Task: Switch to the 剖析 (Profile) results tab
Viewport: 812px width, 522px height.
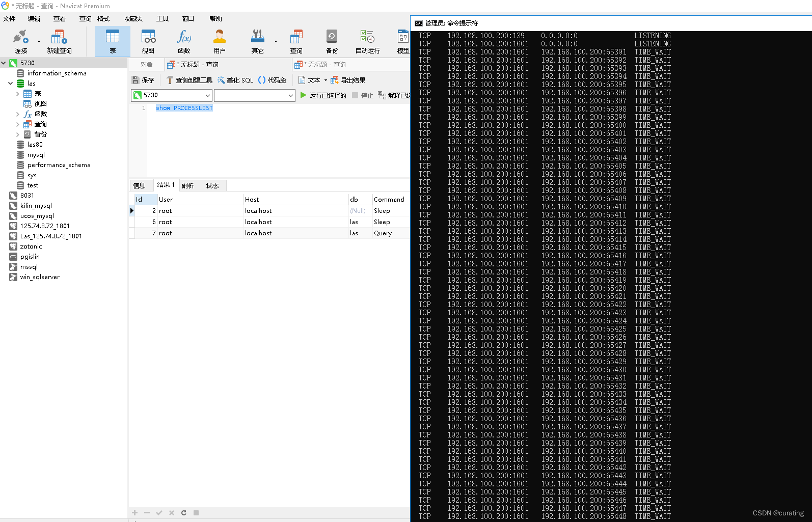Action: [188, 186]
